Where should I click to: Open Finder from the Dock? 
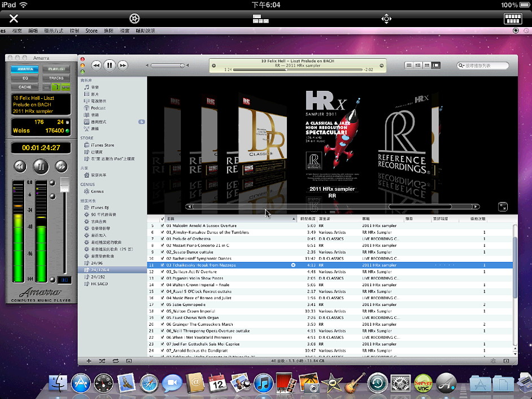point(58,383)
